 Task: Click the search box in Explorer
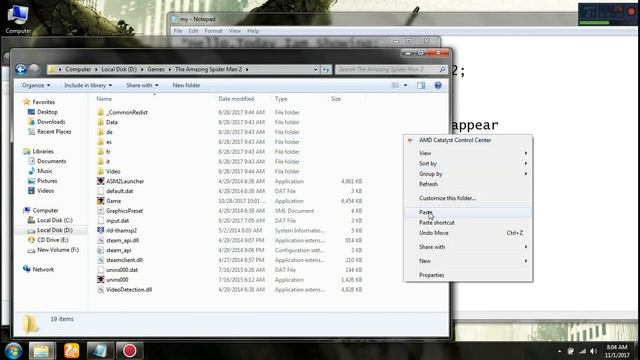click(x=391, y=70)
